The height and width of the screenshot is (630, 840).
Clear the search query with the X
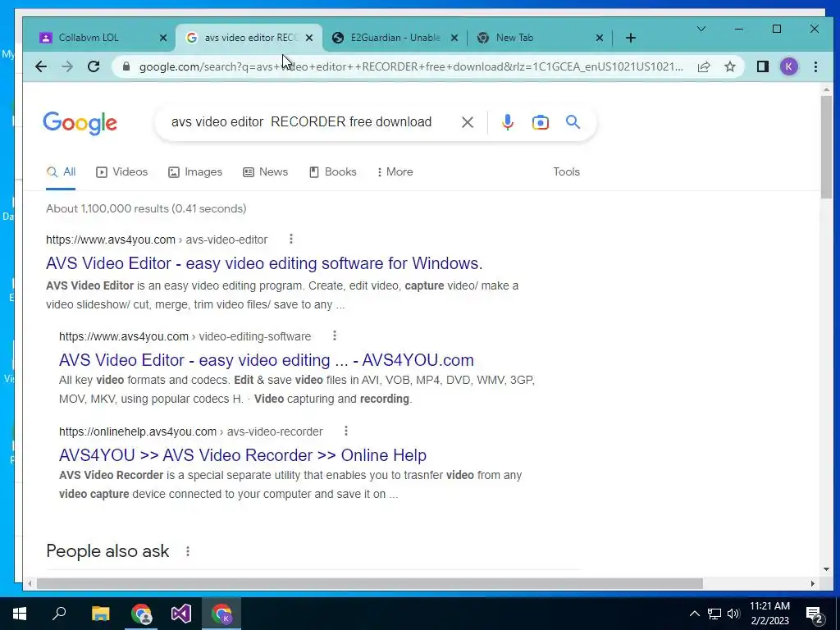click(x=467, y=122)
